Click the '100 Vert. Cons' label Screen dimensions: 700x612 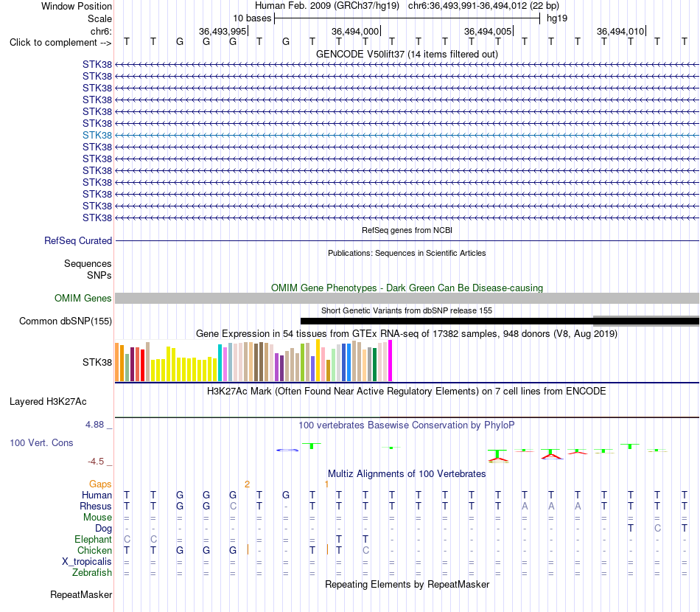pos(41,442)
